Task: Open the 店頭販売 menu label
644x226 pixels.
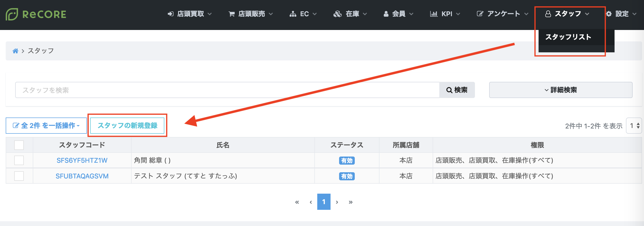Action: point(251,14)
